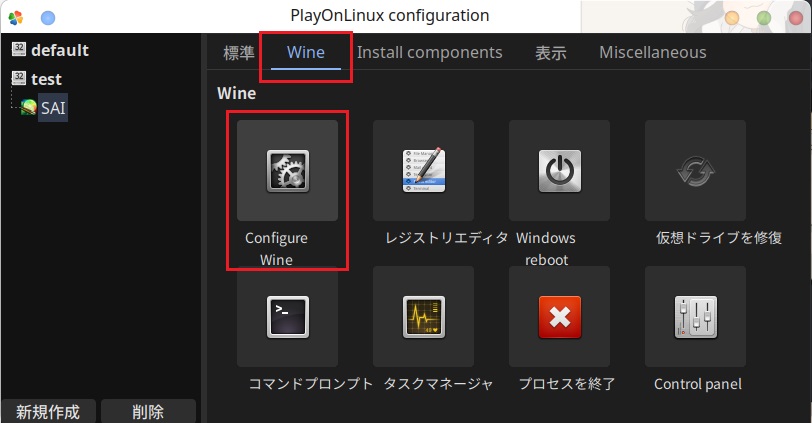Select the default virtual drive

tap(59, 50)
